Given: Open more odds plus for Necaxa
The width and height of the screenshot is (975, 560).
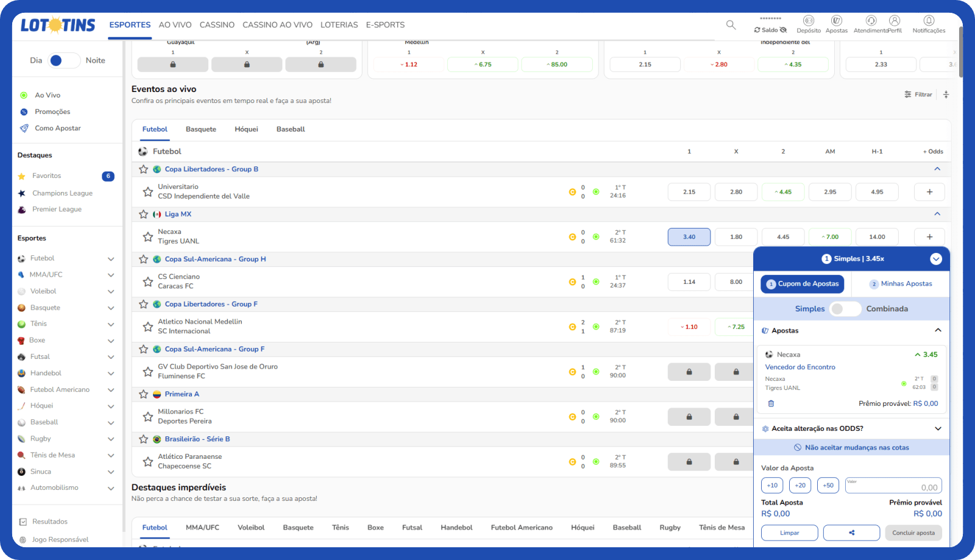Looking at the screenshot, I should click(x=929, y=237).
